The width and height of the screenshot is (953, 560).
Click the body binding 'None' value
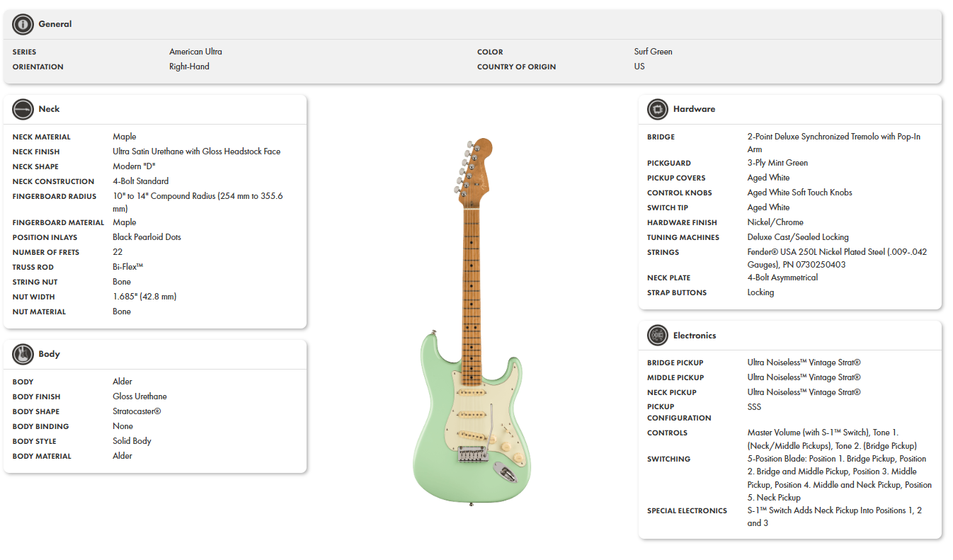122,426
